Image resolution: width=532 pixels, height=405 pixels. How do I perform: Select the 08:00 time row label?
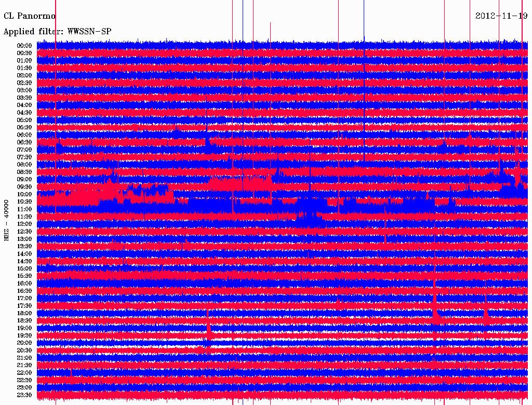[x=24, y=165]
